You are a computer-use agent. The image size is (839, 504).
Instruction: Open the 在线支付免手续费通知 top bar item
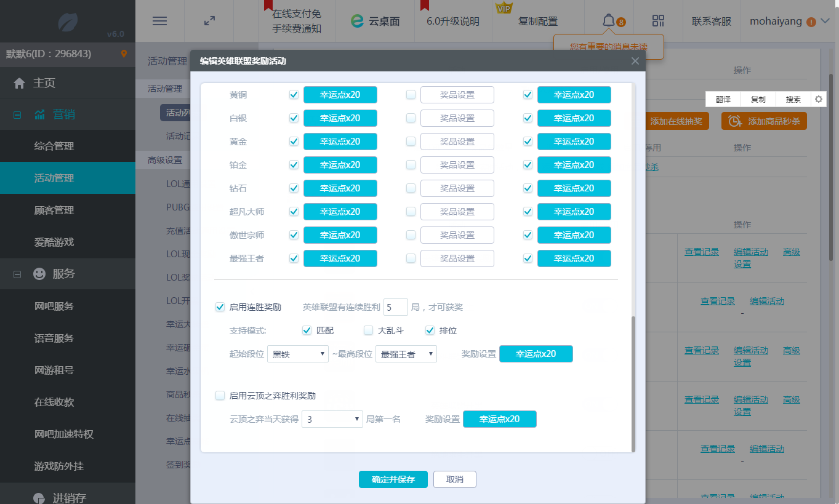(297, 21)
